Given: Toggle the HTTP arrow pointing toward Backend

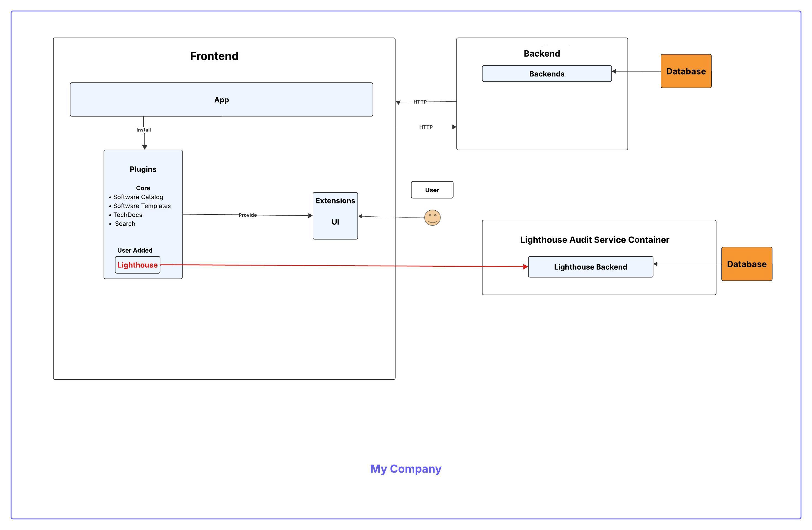Looking at the screenshot, I should pos(426,126).
